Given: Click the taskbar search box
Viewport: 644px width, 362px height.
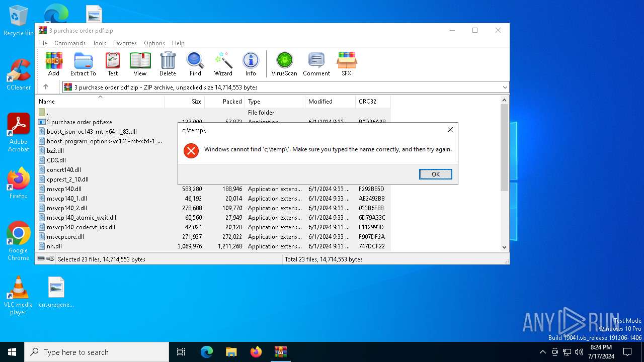Looking at the screenshot, I should point(97,352).
